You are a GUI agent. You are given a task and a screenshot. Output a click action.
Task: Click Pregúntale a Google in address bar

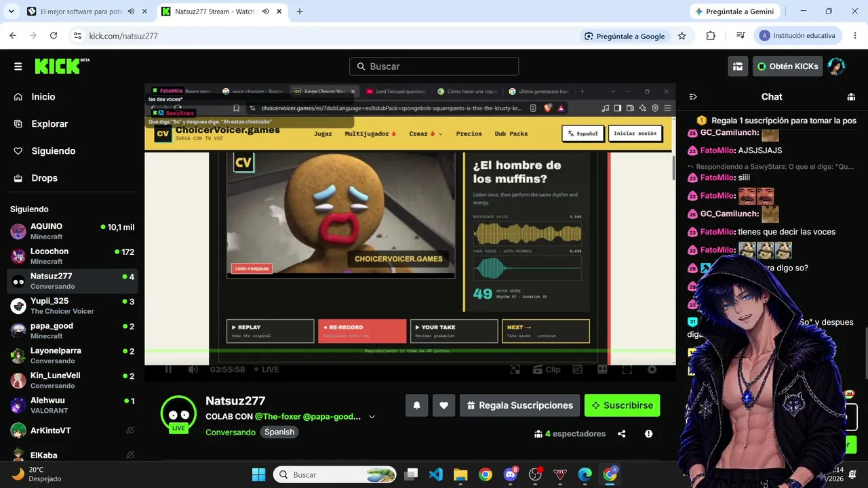tap(625, 36)
